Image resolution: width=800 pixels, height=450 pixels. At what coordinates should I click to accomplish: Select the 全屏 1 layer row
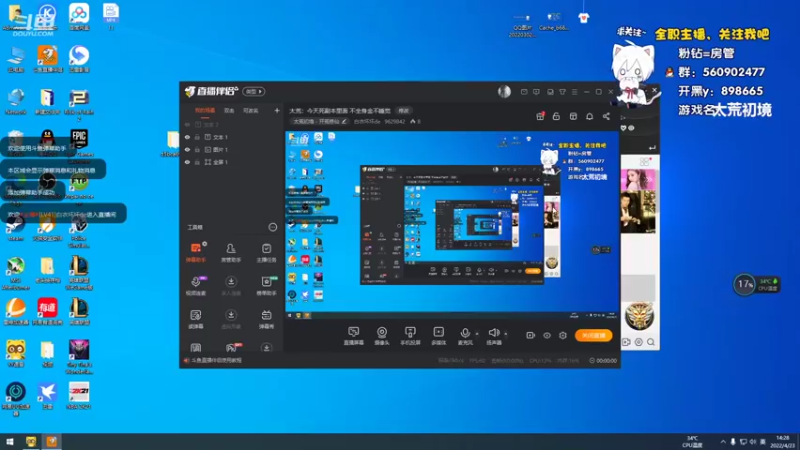coord(232,162)
